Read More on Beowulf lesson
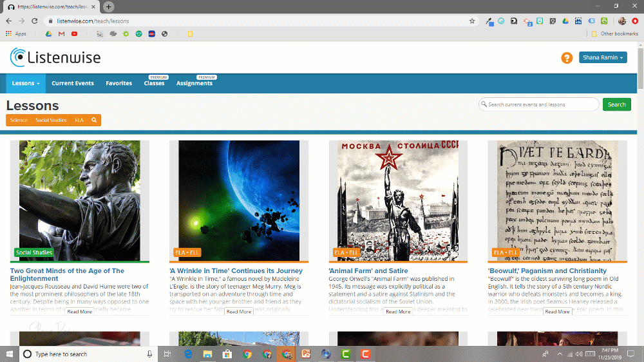 click(x=557, y=312)
